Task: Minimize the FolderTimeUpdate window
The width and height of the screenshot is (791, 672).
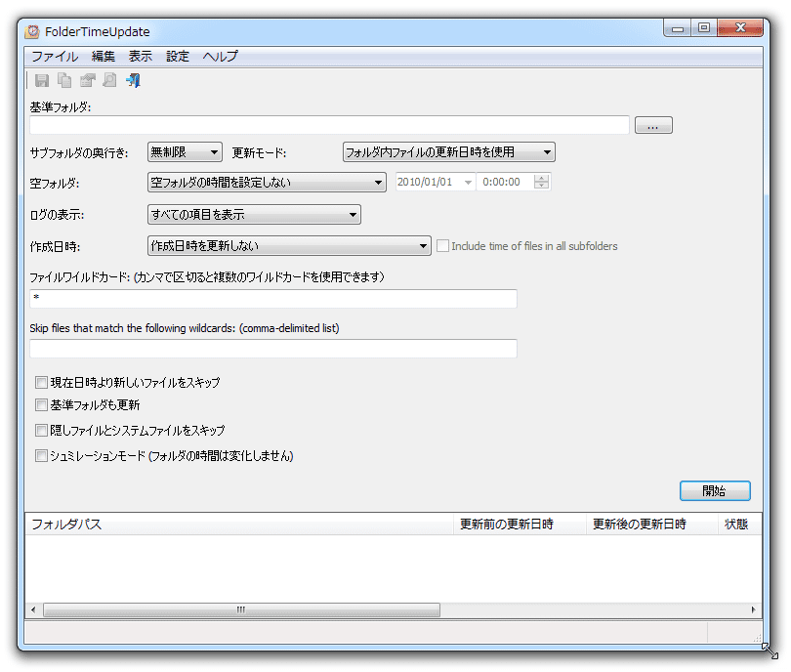Action: coord(677,28)
